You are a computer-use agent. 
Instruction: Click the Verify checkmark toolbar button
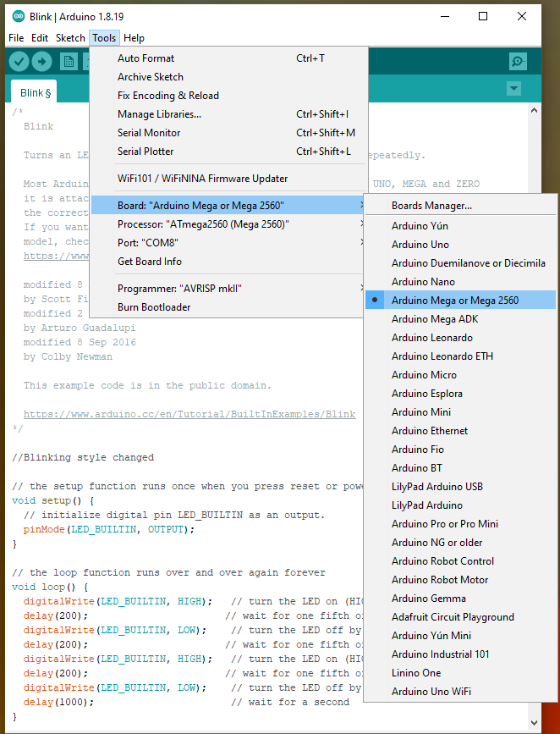[x=19, y=61]
